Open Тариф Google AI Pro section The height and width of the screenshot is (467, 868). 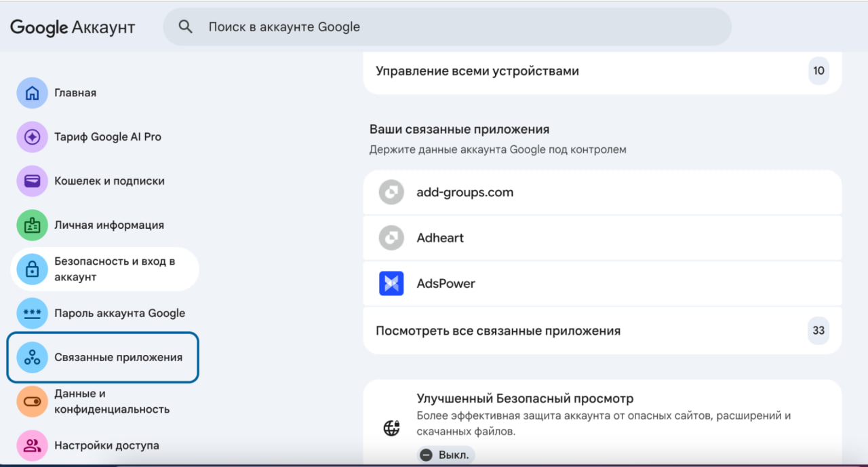click(106, 137)
